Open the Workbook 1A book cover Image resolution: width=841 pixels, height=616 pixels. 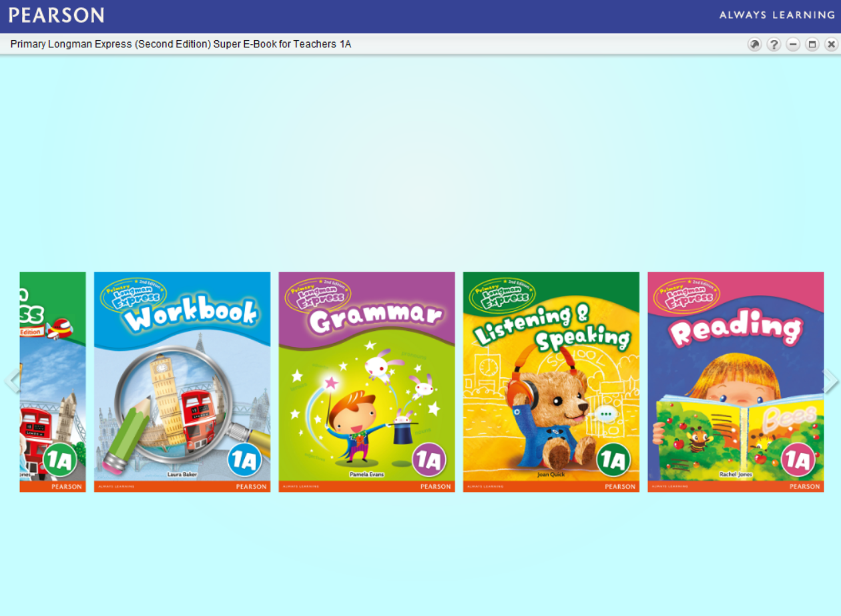pyautogui.click(x=182, y=382)
